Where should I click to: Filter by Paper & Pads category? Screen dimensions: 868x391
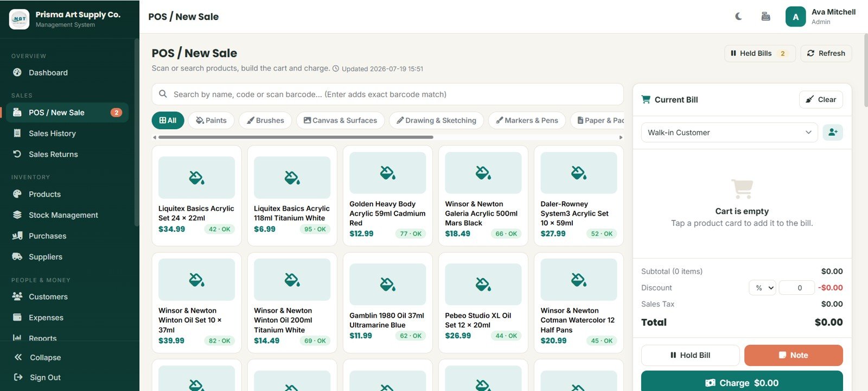[x=597, y=121]
